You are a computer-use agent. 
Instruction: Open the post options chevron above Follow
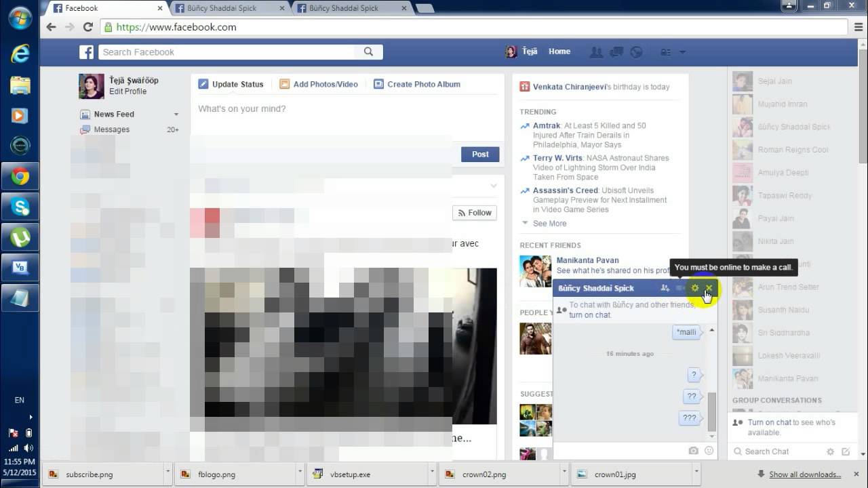coord(494,186)
